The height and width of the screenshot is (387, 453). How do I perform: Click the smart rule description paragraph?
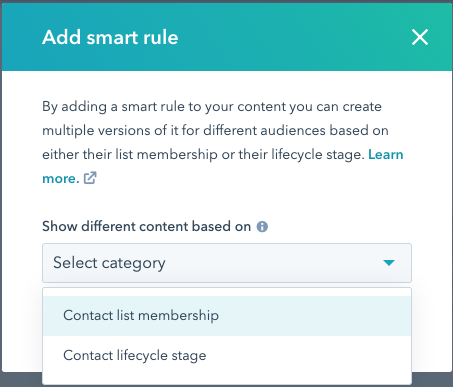pyautogui.click(x=223, y=142)
